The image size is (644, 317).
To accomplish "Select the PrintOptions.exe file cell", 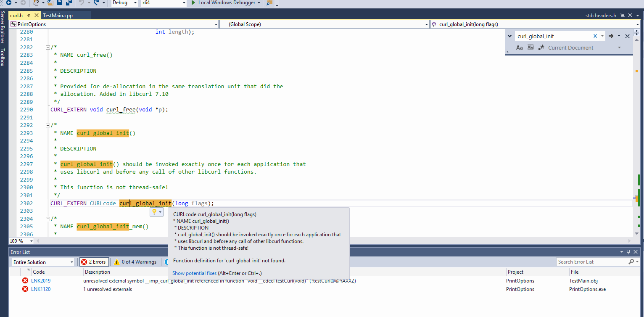I will point(588,289).
